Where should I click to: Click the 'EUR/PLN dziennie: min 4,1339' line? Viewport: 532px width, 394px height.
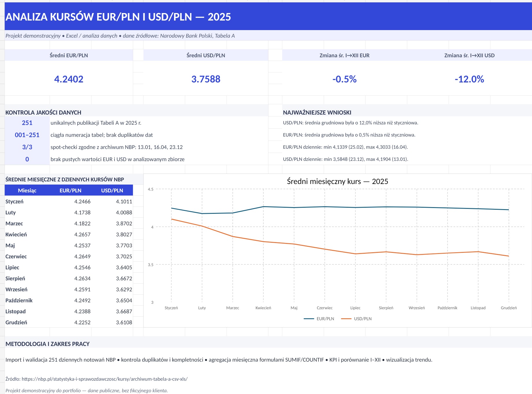click(x=346, y=147)
